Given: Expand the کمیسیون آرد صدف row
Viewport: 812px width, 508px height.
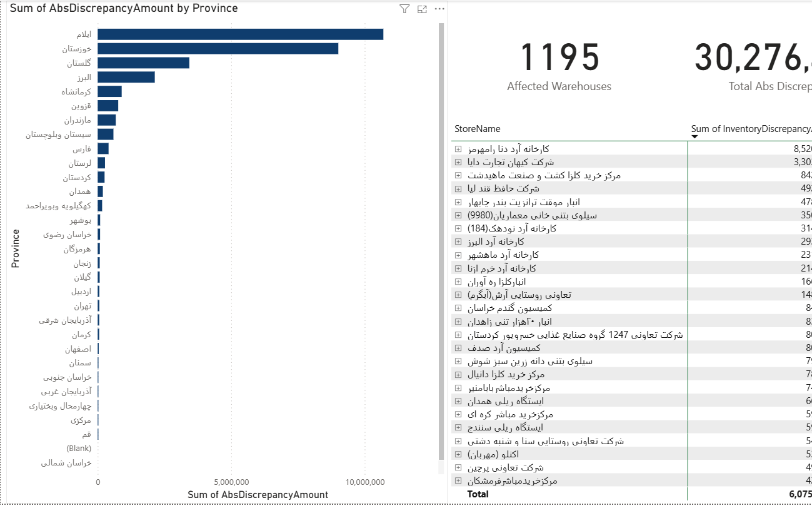Looking at the screenshot, I should coord(458,348).
